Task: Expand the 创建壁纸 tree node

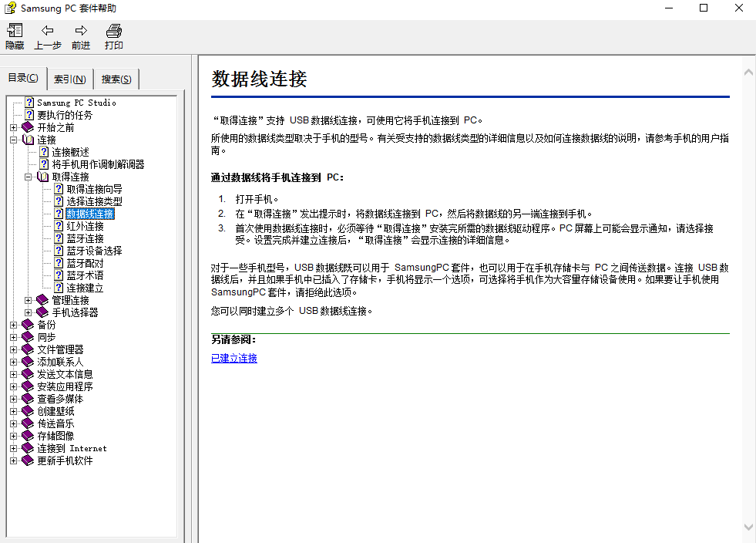Action: 14,411
